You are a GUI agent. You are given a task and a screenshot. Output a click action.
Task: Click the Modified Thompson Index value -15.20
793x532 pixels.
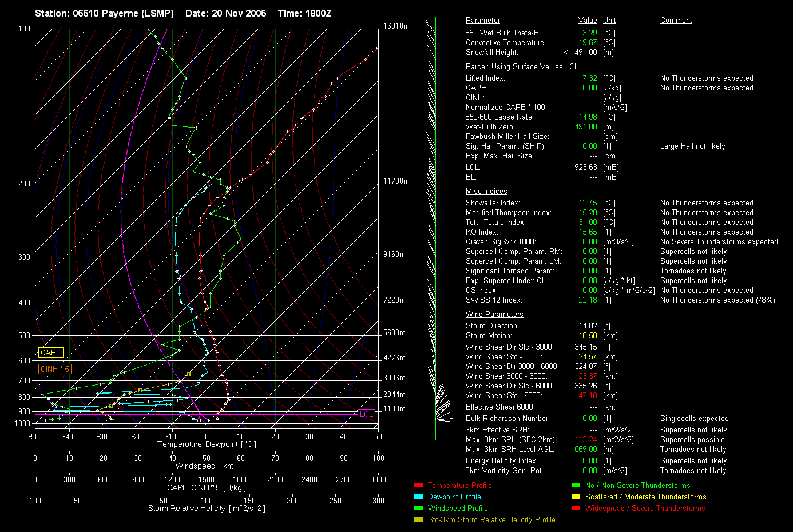point(587,212)
